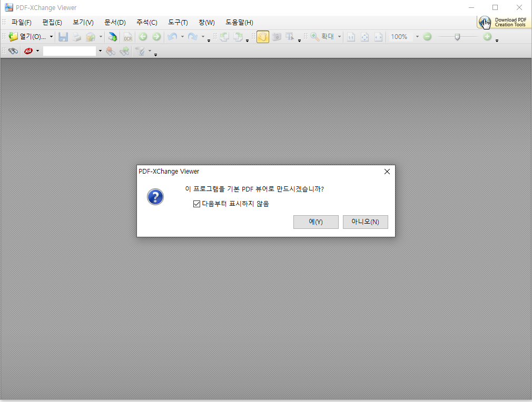
Task: Select the Text Select tool icon
Action: [x=289, y=37]
